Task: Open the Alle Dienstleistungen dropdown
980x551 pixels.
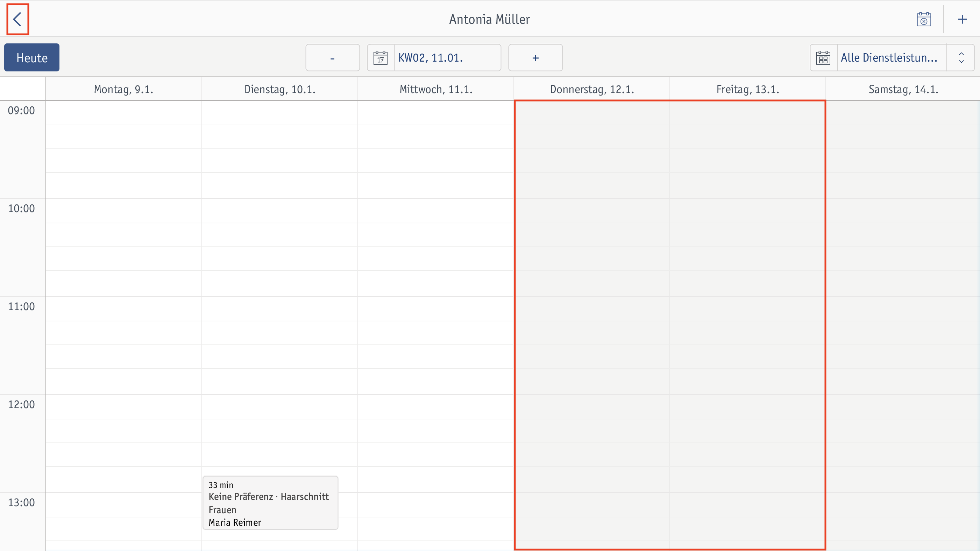Action: (x=892, y=57)
